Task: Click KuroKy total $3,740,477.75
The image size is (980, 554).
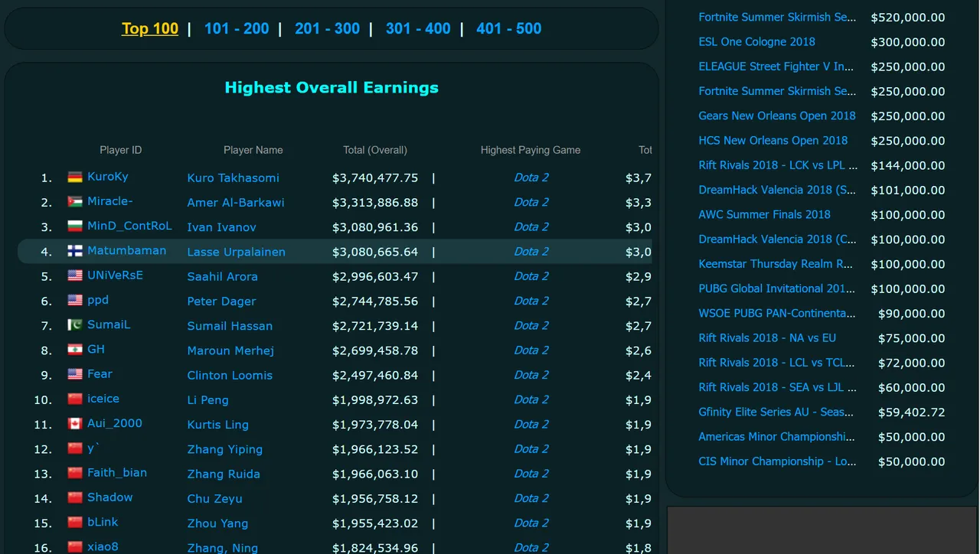Action: point(375,178)
